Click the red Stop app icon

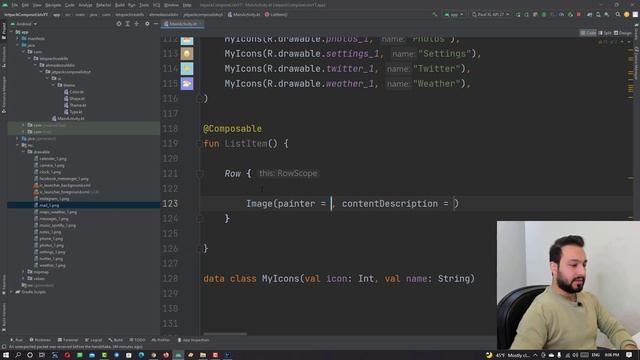579,14
